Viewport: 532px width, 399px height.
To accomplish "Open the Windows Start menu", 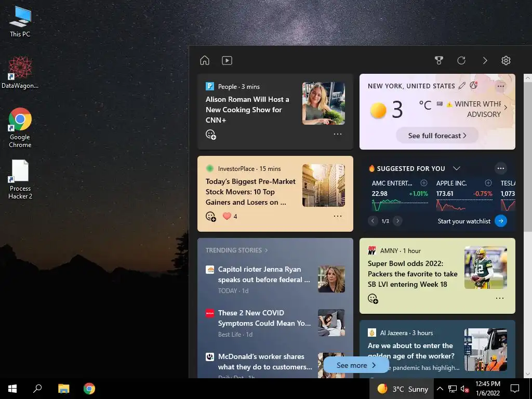I will (x=12, y=389).
